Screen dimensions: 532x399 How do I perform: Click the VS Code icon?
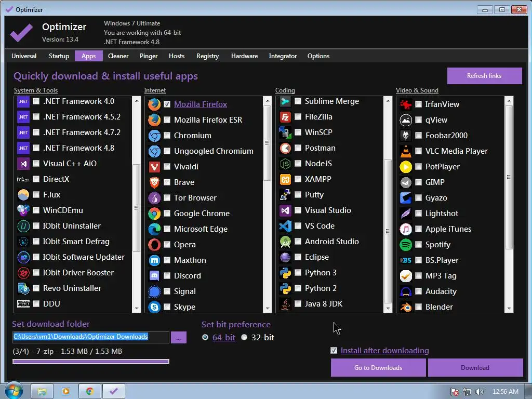(x=285, y=227)
